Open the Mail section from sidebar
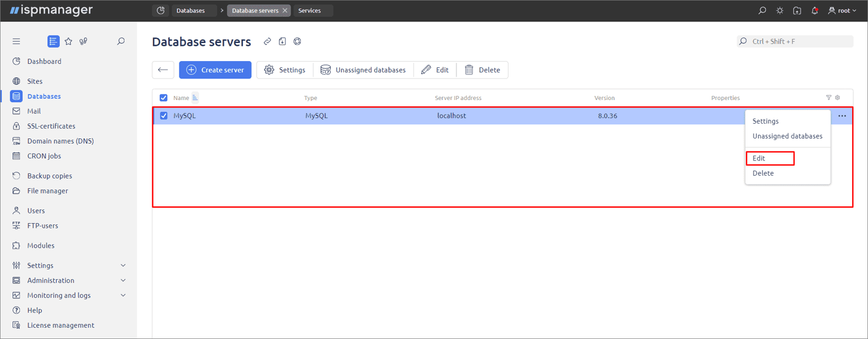Screen dimensions: 868x339 (35, 111)
